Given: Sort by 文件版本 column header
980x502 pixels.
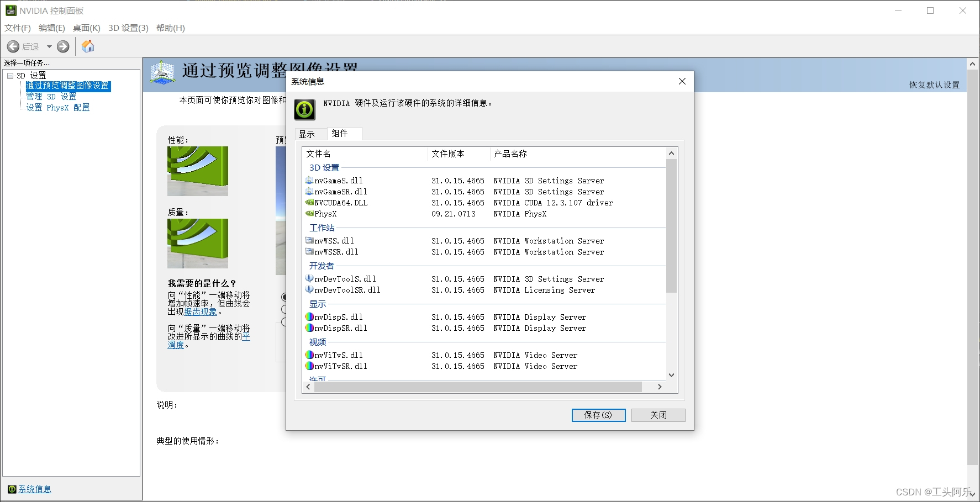Looking at the screenshot, I should pyautogui.click(x=459, y=154).
